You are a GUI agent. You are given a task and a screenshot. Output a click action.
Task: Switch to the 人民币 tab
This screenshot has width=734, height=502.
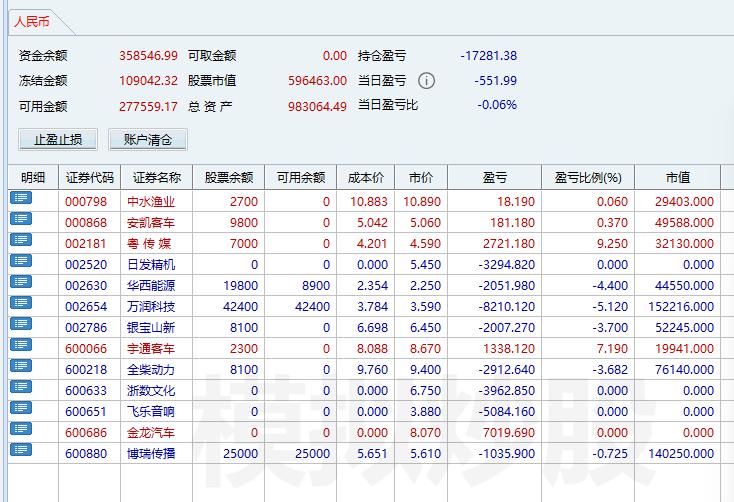point(32,22)
